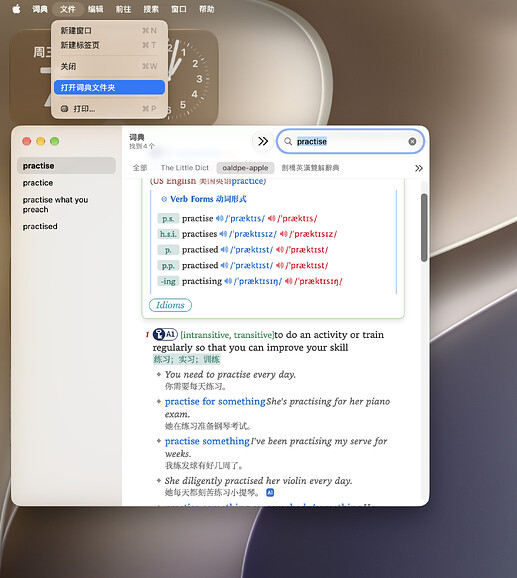Play red US audio for 'practising'

[x=289, y=281]
